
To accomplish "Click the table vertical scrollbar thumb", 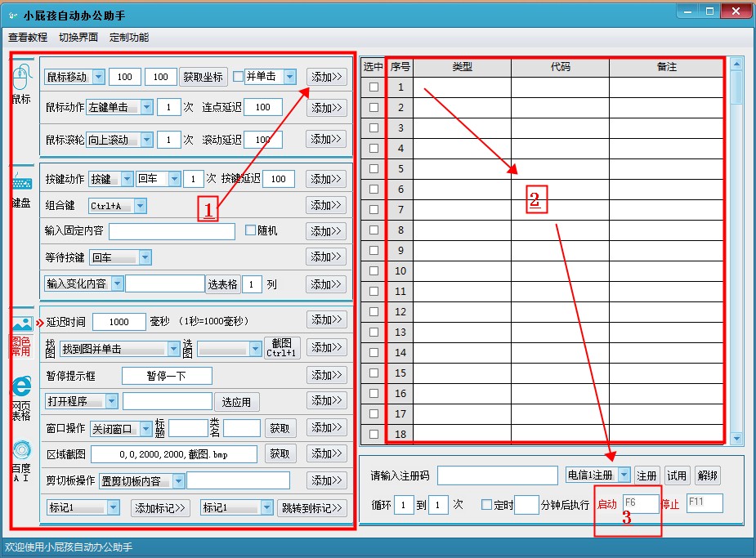I will click(736, 87).
